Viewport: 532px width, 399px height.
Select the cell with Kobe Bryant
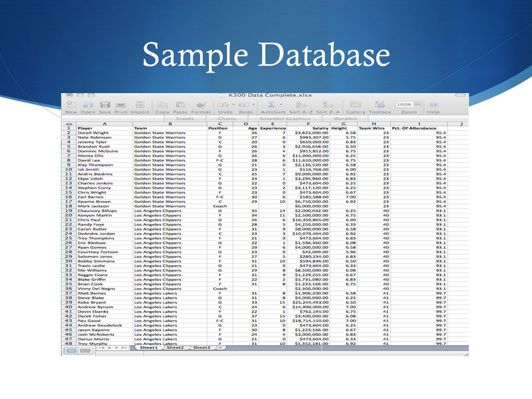point(105,303)
